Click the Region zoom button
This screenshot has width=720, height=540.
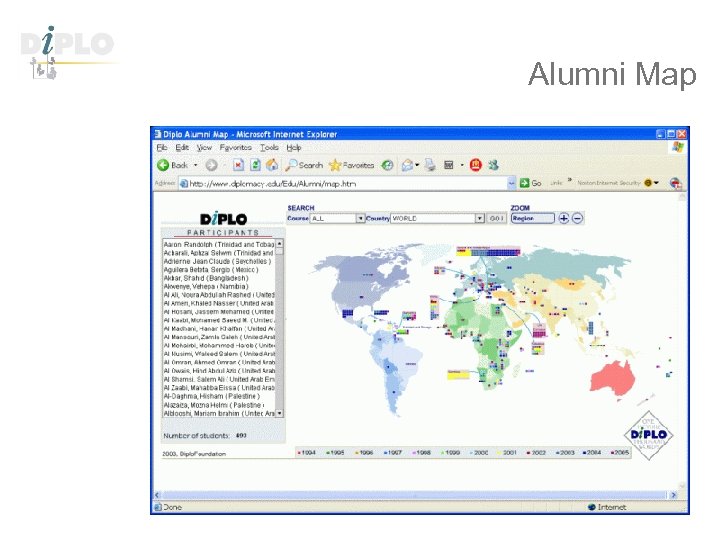coord(533,219)
